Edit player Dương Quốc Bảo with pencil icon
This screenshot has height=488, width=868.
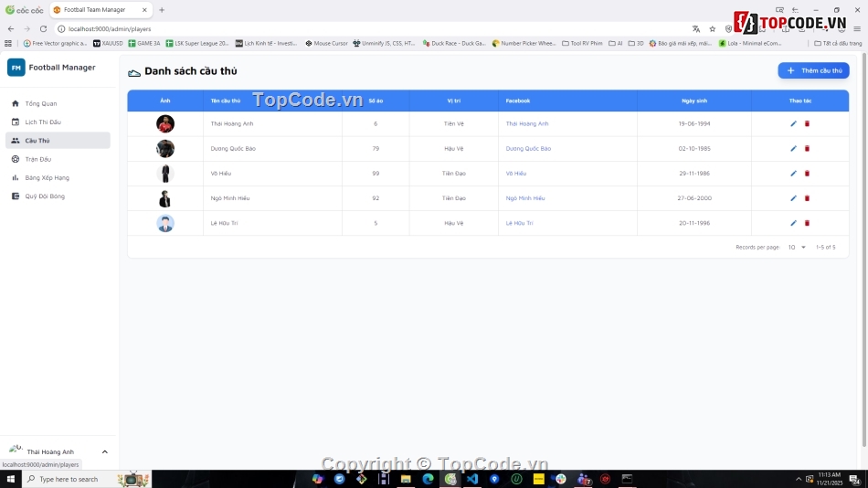[x=793, y=148]
